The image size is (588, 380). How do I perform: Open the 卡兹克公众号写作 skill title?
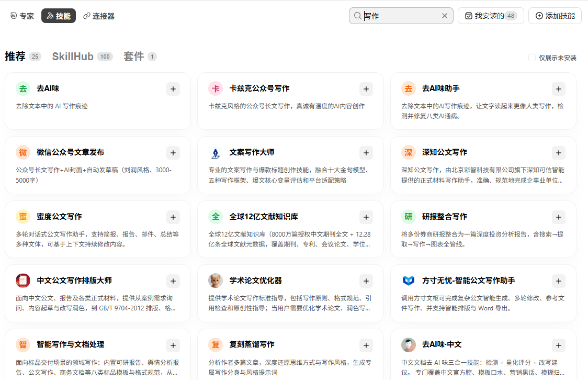259,88
